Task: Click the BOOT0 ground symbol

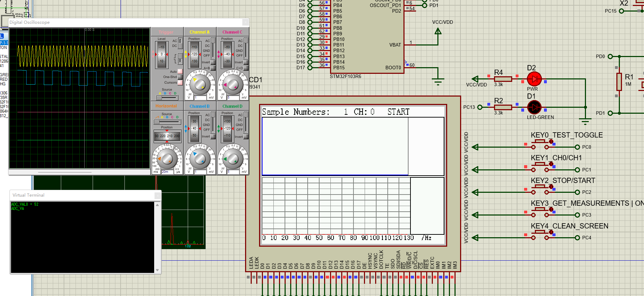Action: pyautogui.click(x=438, y=82)
